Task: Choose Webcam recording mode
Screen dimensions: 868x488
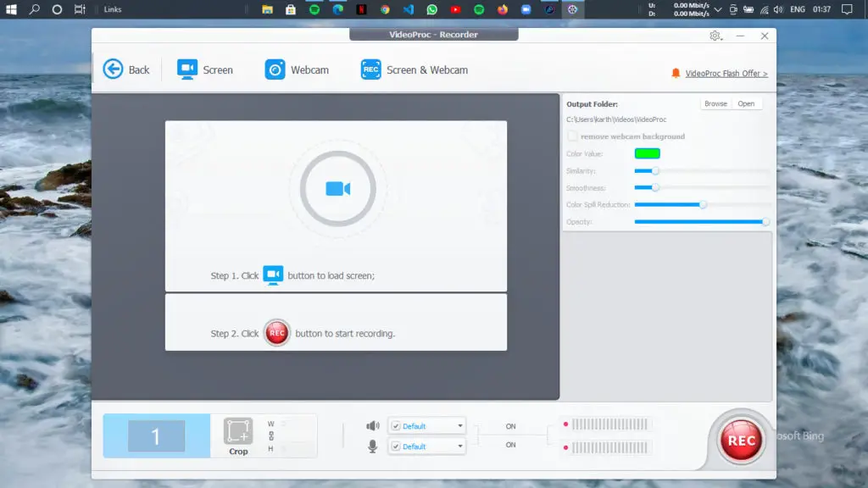Action: [297, 69]
